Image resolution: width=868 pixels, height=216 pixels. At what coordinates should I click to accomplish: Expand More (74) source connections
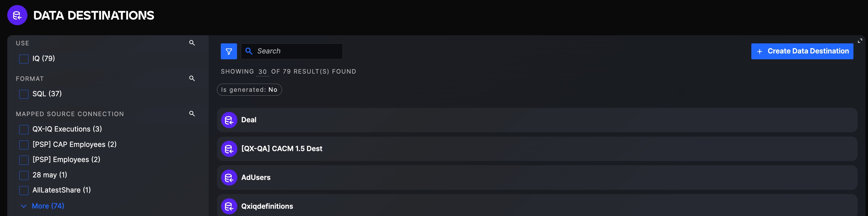[48, 206]
